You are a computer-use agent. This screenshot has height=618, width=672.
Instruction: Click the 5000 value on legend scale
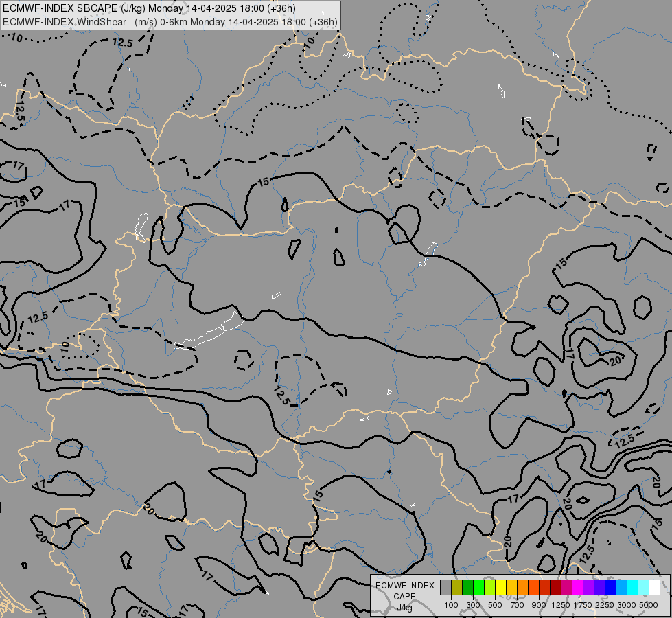pos(649,605)
